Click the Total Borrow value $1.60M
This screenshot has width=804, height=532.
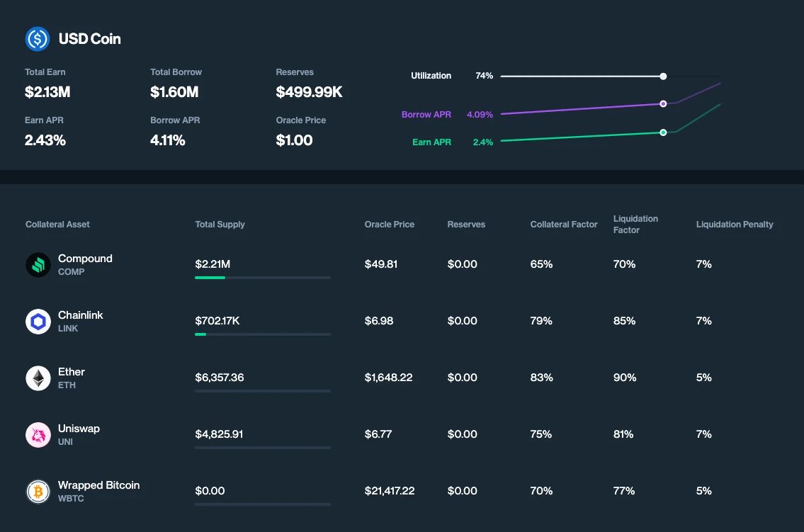click(174, 92)
